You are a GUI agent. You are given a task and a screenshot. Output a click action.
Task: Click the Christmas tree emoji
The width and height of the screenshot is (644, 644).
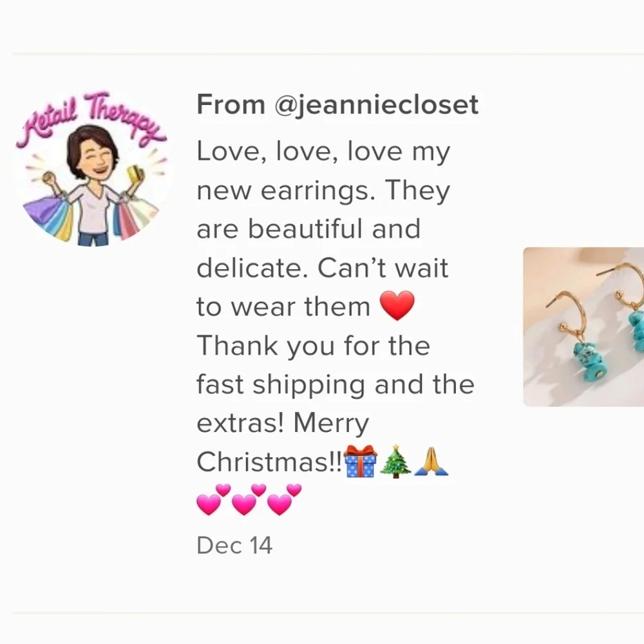pos(395,461)
